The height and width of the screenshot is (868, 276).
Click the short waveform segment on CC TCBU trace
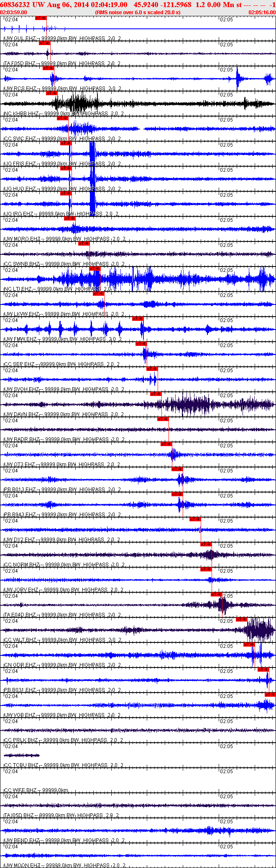(x=22, y=755)
